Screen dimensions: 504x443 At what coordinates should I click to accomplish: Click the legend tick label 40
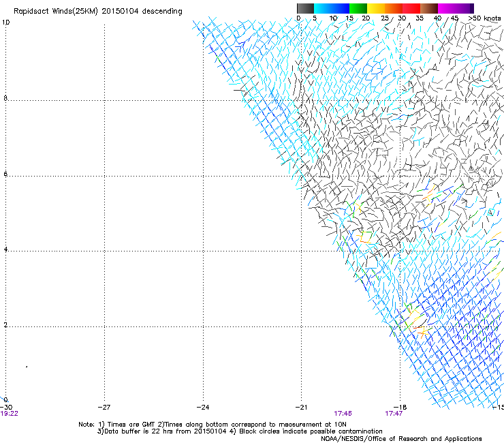click(437, 18)
